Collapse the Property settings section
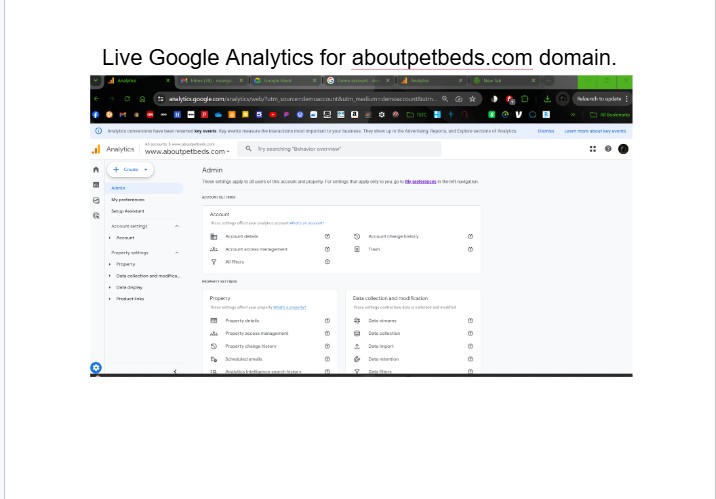Screen dimensions: 716x499 pos(177,253)
